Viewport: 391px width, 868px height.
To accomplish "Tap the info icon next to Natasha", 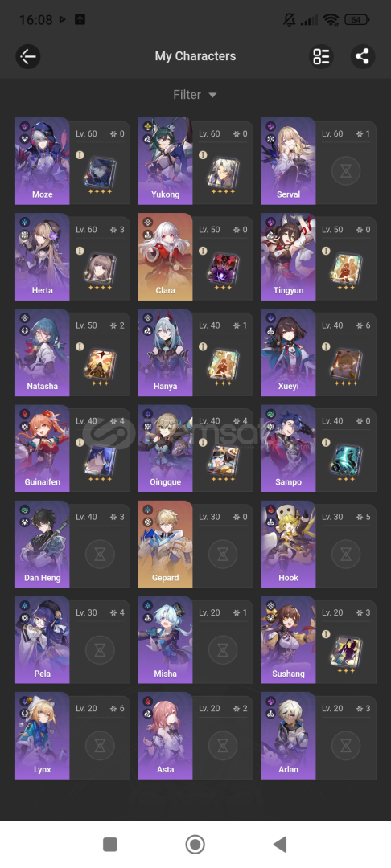I will pyautogui.click(x=80, y=346).
